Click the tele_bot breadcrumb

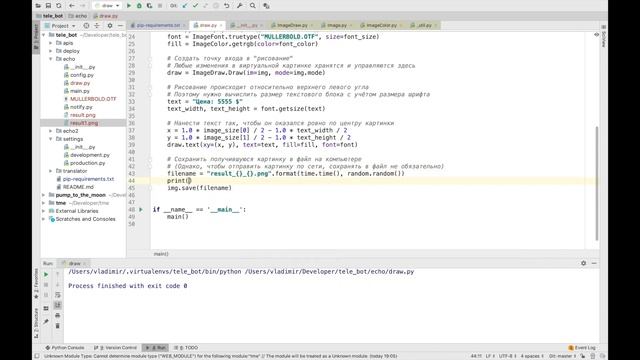coord(50,16)
